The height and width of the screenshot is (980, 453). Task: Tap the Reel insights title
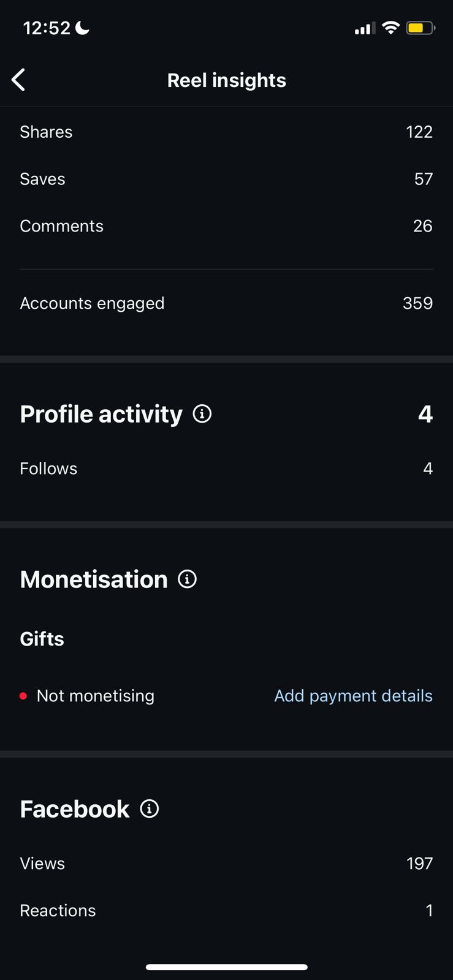[x=227, y=80]
